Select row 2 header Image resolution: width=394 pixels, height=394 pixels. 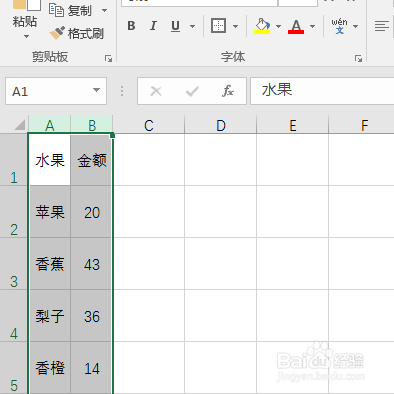pyautogui.click(x=14, y=212)
